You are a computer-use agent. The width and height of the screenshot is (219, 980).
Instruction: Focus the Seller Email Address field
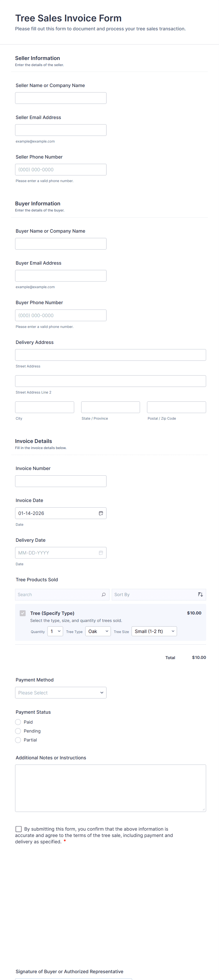tap(61, 130)
